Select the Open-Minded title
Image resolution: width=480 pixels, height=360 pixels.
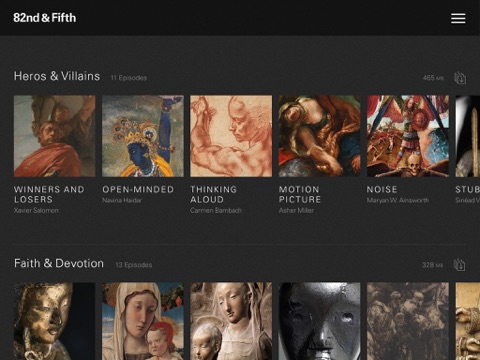click(x=138, y=189)
